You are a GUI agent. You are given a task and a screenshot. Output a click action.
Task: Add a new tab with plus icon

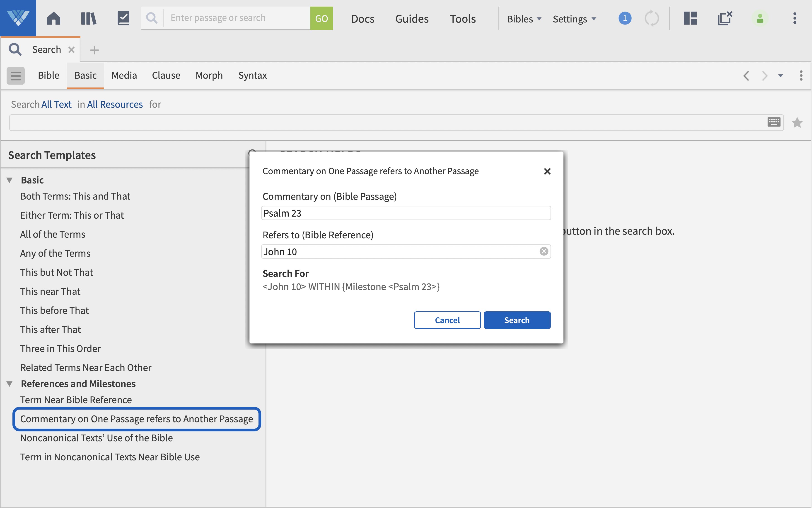[x=94, y=50]
